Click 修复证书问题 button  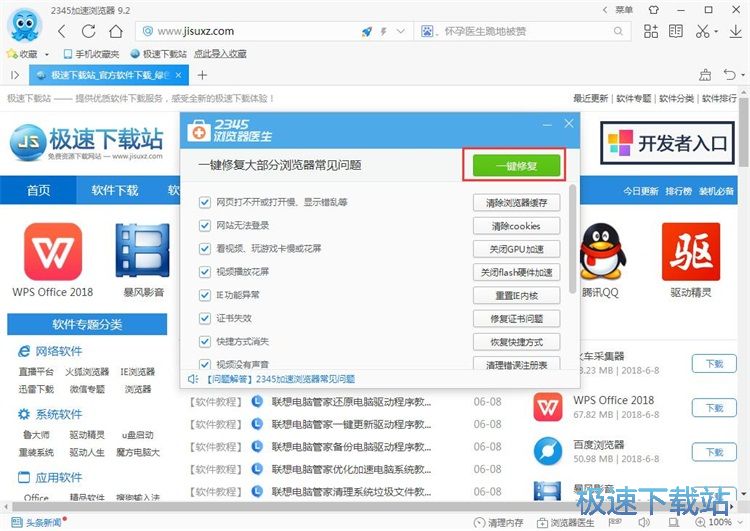516,319
